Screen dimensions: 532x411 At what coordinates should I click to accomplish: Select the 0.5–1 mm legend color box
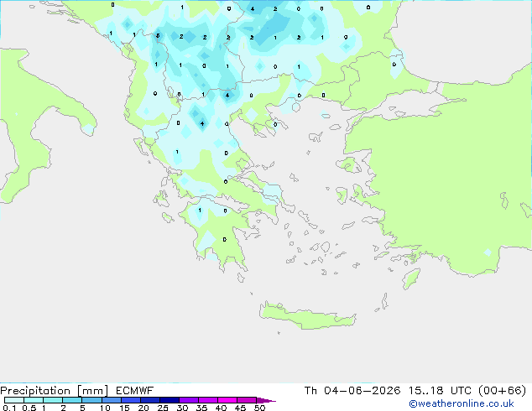click(x=34, y=400)
